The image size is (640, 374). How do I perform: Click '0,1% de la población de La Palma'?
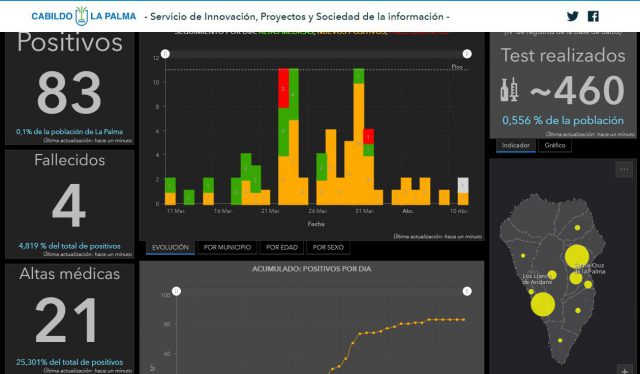pyautogui.click(x=69, y=131)
